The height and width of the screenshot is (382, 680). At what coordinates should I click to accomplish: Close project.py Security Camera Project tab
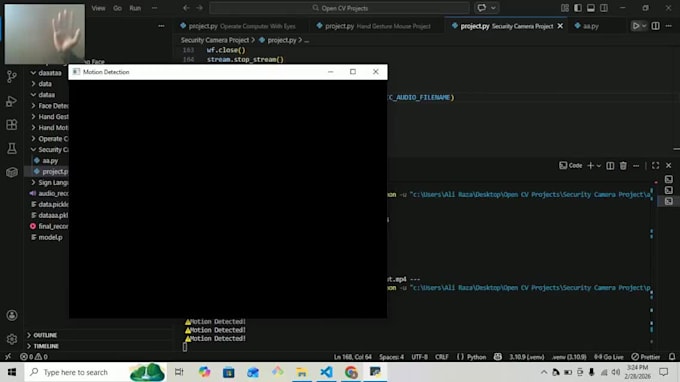click(x=560, y=26)
